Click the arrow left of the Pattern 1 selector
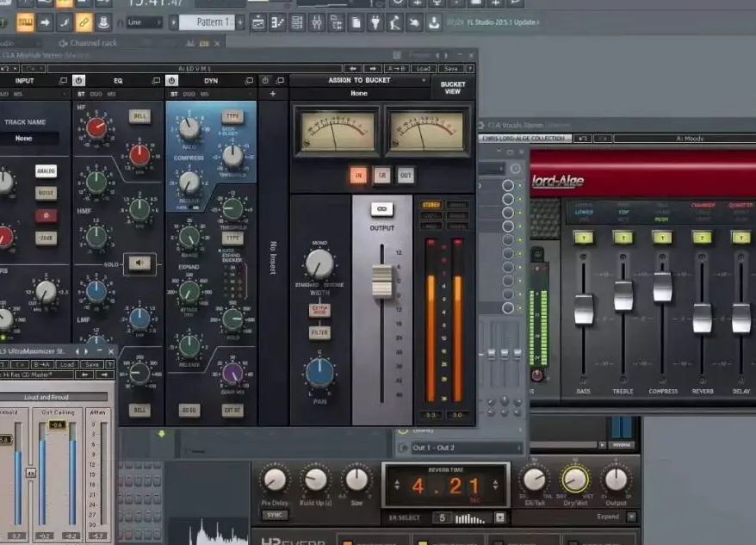 (174, 22)
